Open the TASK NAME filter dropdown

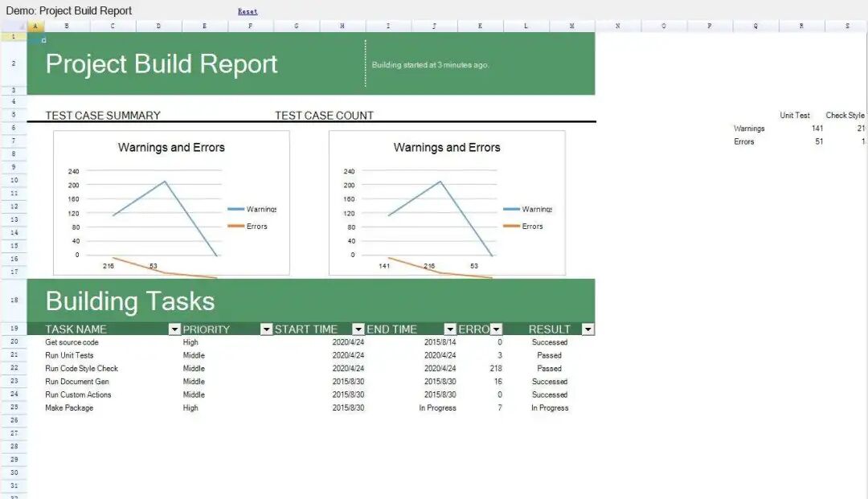coord(174,329)
